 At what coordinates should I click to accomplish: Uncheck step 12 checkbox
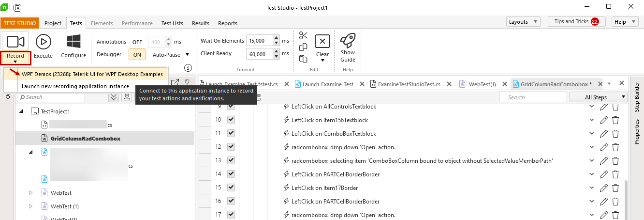(231, 147)
